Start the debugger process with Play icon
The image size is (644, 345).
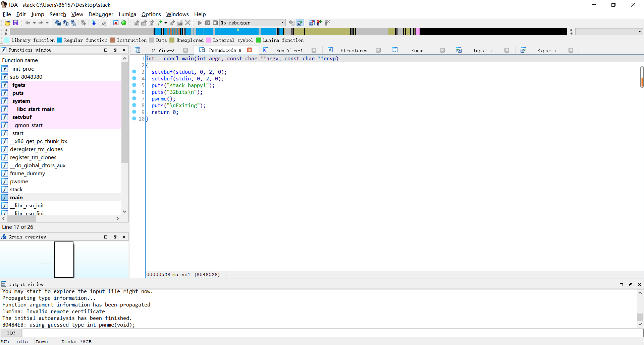[200, 23]
